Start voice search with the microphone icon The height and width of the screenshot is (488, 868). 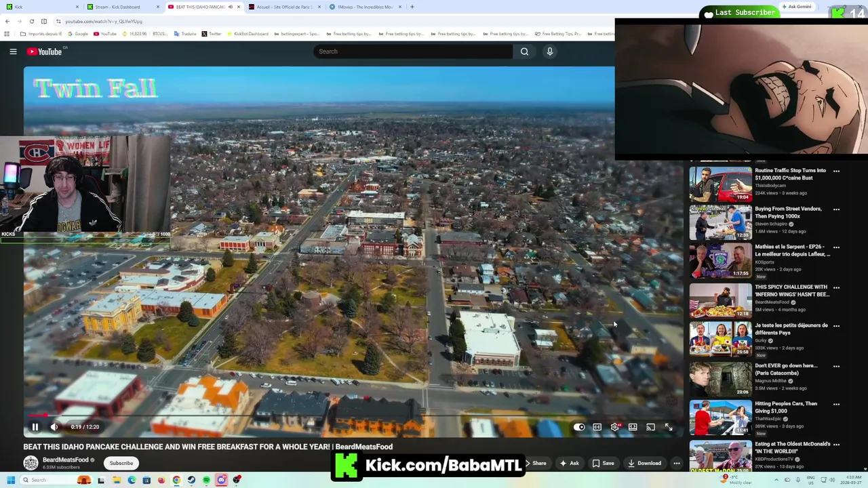click(x=550, y=52)
